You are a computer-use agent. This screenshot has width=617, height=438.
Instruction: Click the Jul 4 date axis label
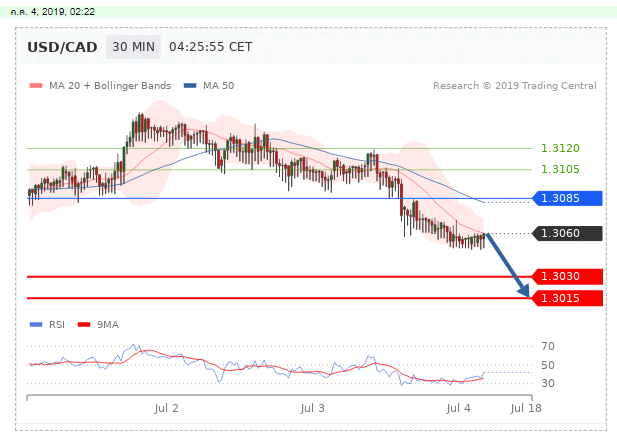pos(458,408)
